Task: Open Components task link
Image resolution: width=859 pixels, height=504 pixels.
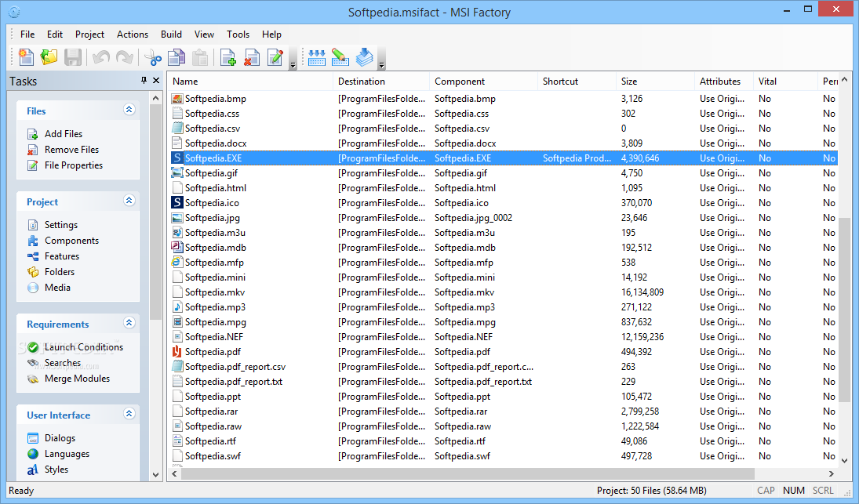Action: (71, 241)
